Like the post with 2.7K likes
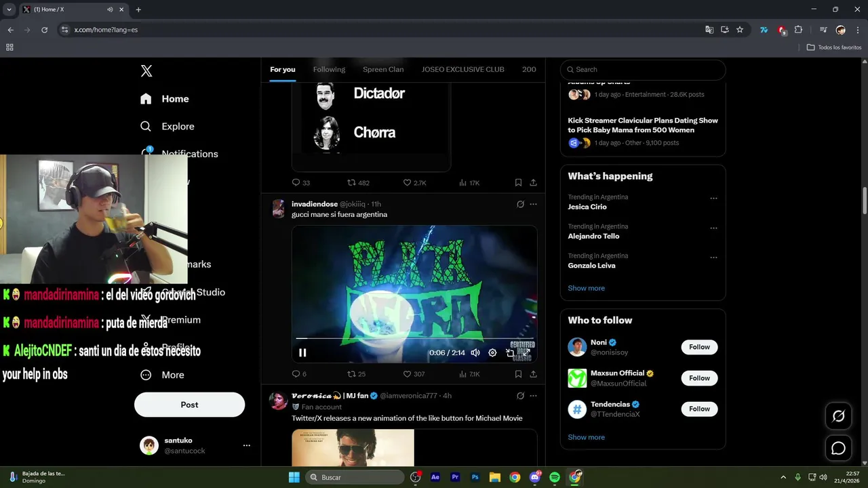 coord(414,183)
